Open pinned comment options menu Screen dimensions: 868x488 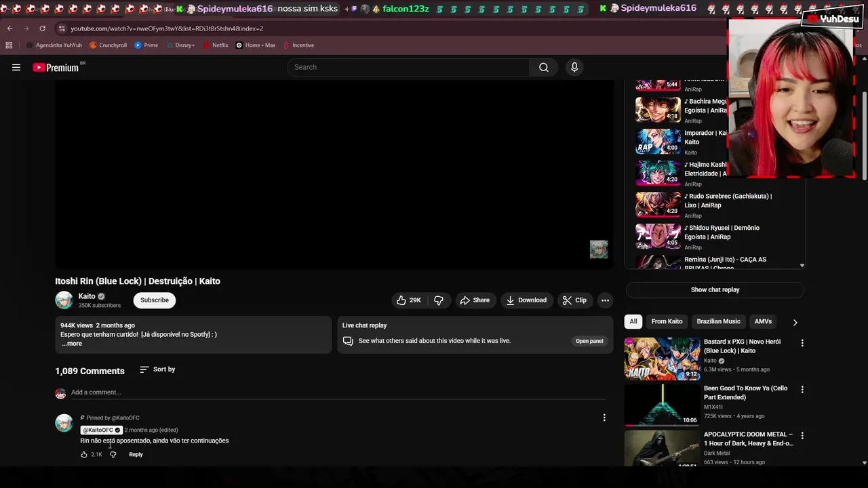point(604,418)
